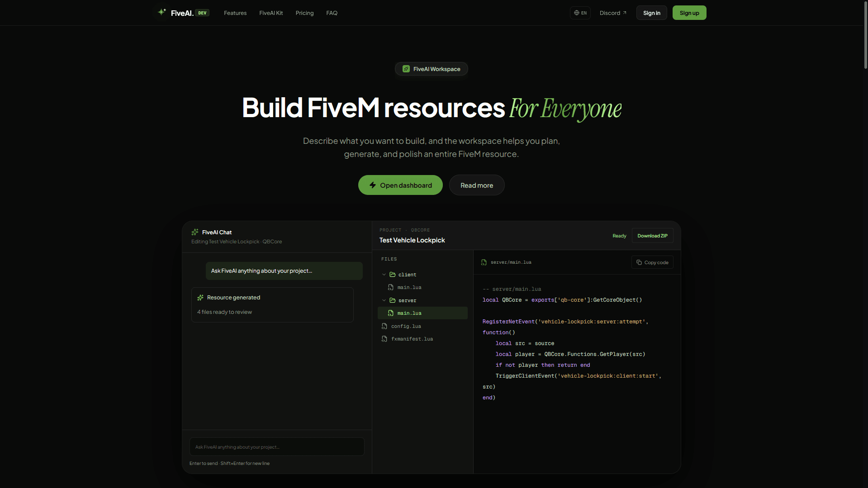Click the Sign in button
Screen dimensions: 868x488
tap(651, 13)
